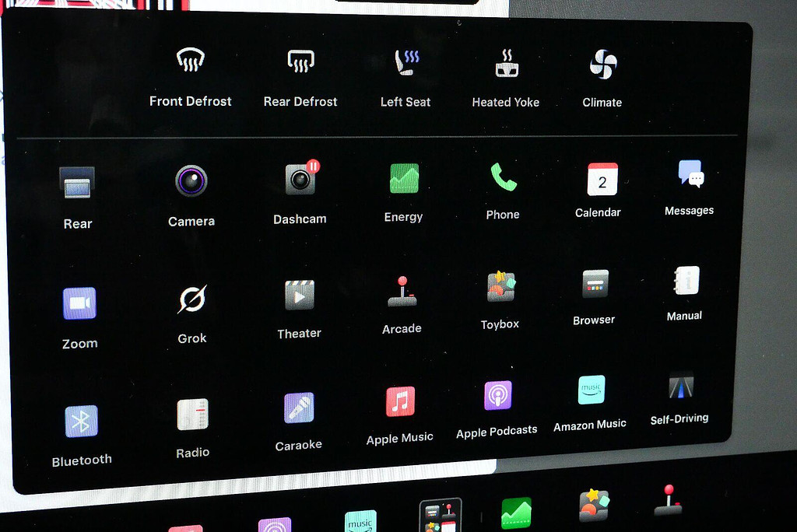
Task: Toggle the Rear Defrost control
Action: click(300, 79)
